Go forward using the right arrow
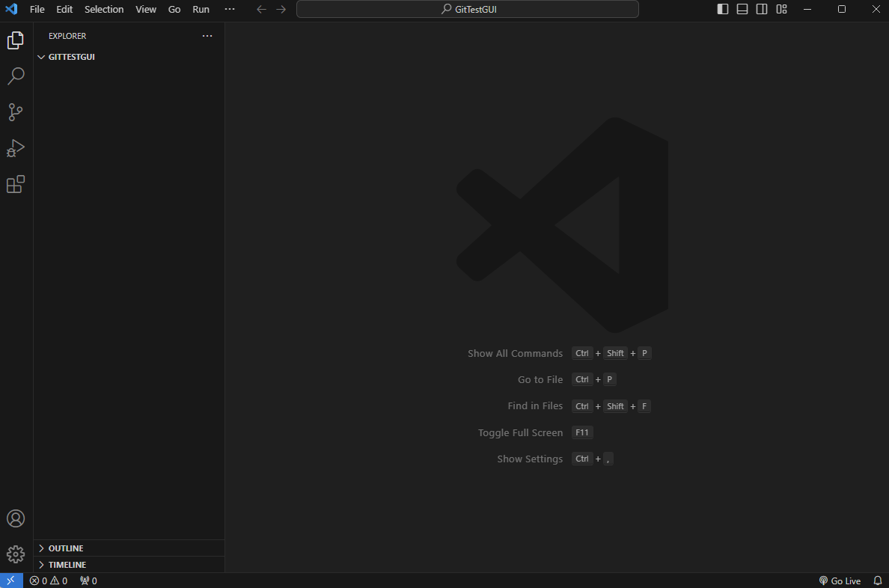Screen dimensions: 889x588 click(281, 9)
